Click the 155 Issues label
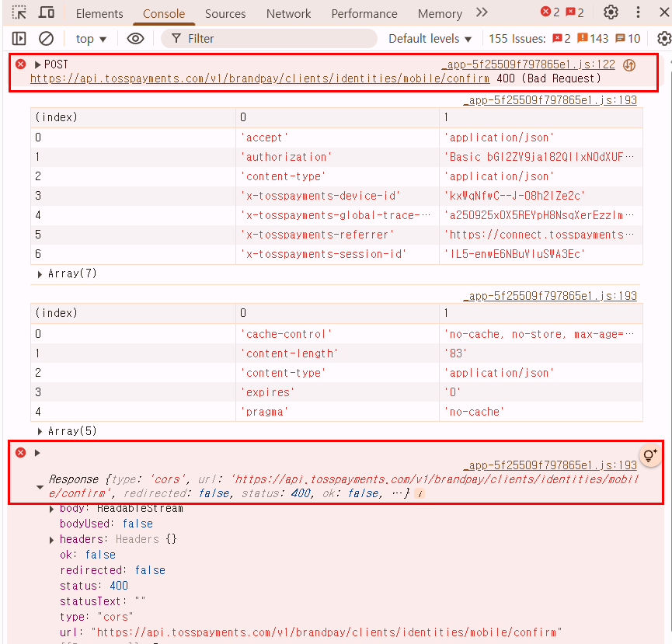Screen dimensions: 672x644 click(517, 39)
